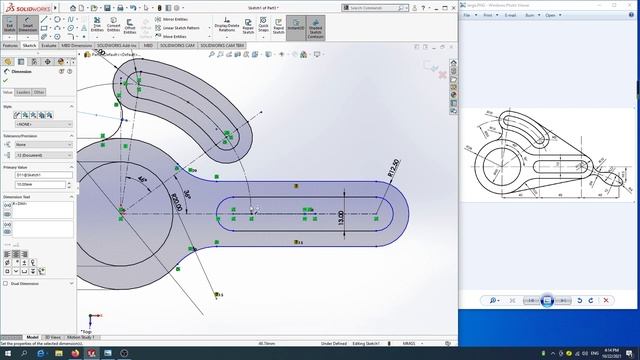Screen dimensions: 640x360
Task: Click the primary value name field
Action: [44, 175]
